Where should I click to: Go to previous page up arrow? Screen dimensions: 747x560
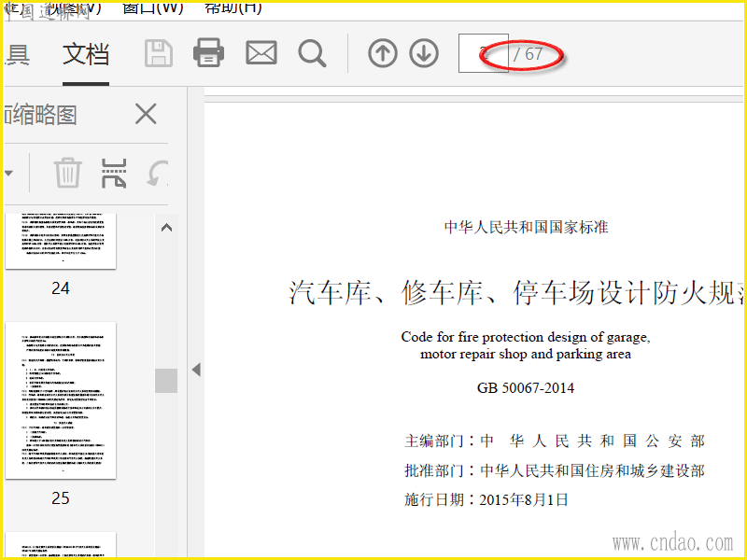[x=383, y=53]
